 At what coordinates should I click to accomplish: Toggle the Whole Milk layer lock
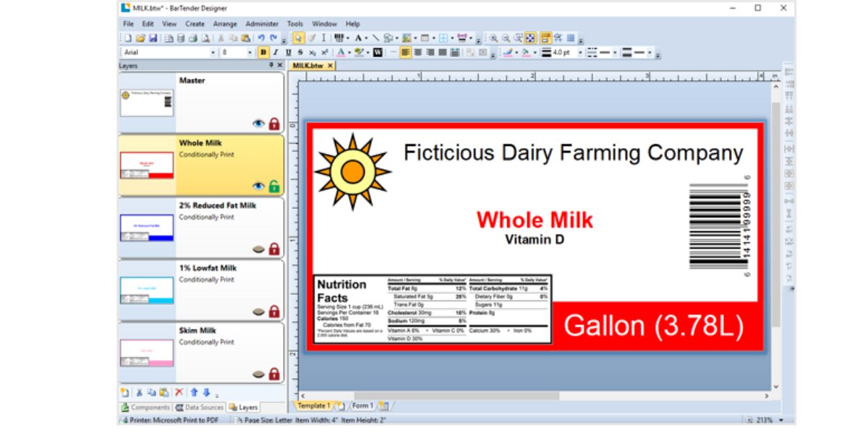tap(274, 186)
